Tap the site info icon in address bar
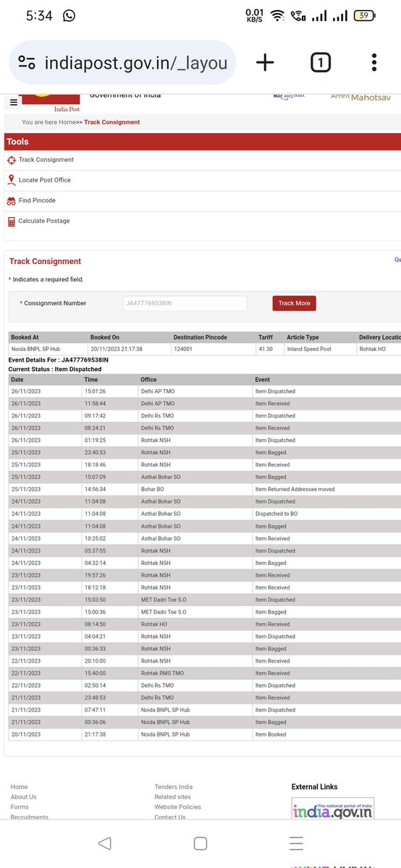The height and width of the screenshot is (868, 401). point(27,63)
